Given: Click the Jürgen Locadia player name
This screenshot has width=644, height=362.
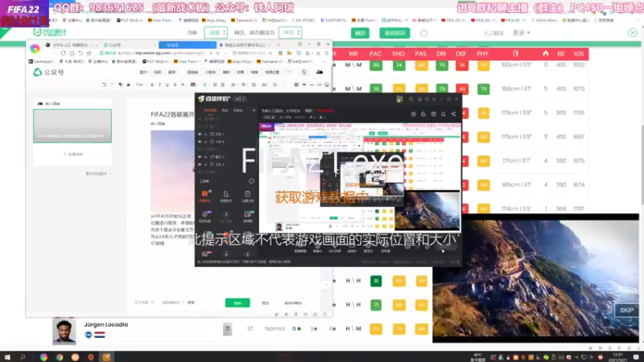Looking at the screenshot, I should tap(106, 324).
